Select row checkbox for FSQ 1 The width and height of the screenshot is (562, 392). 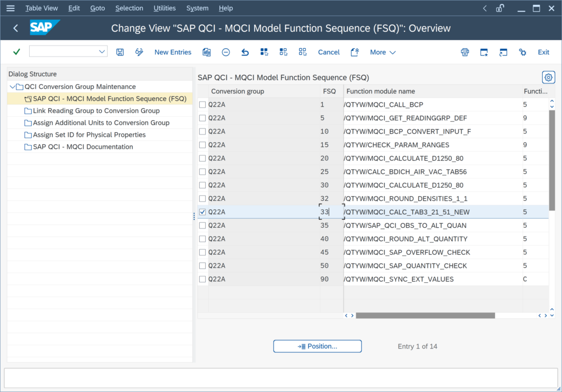(x=203, y=105)
